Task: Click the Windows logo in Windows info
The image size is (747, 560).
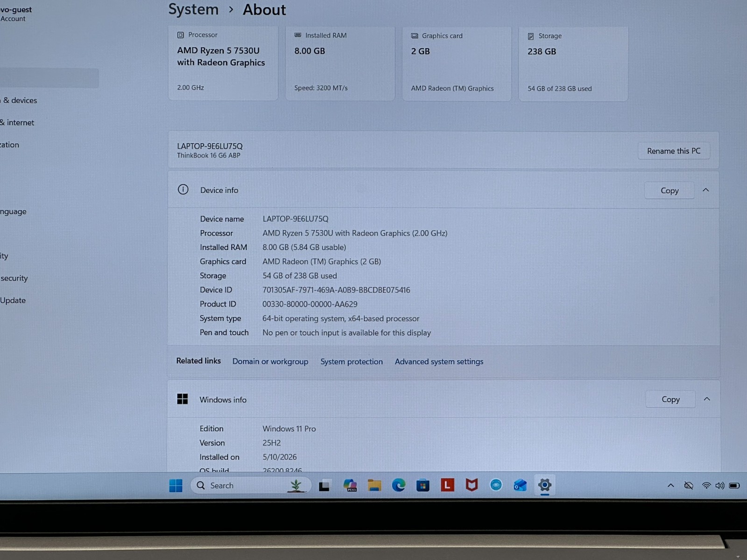Action: coord(183,399)
